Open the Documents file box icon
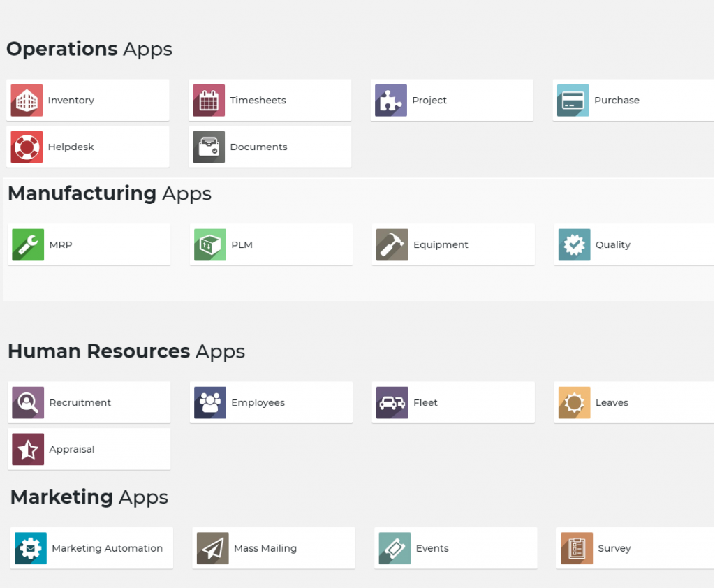This screenshot has height=588, width=715. click(209, 147)
